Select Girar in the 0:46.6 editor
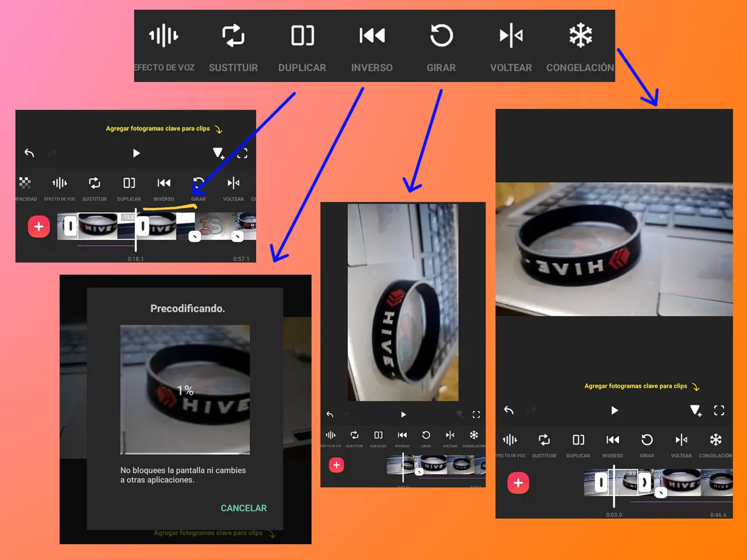747x560 pixels. [647, 445]
